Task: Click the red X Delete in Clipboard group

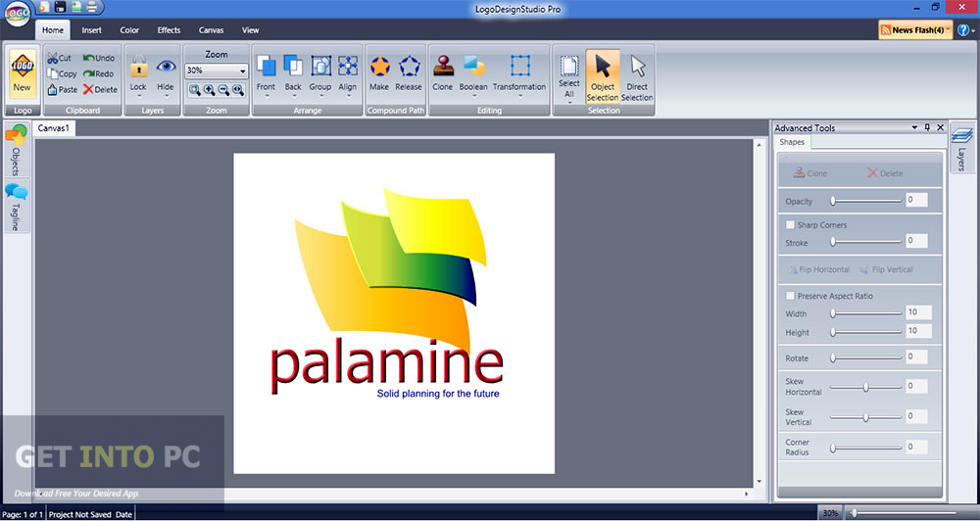Action: 88,89
